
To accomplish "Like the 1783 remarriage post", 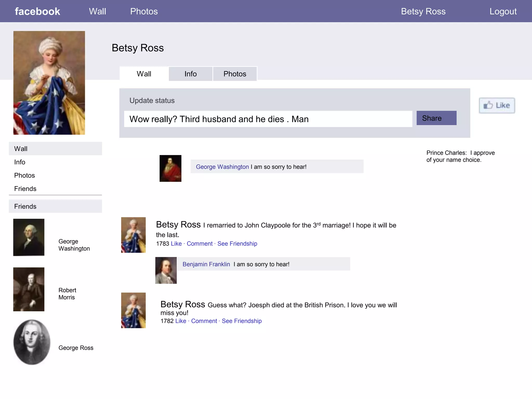I will coord(176,244).
